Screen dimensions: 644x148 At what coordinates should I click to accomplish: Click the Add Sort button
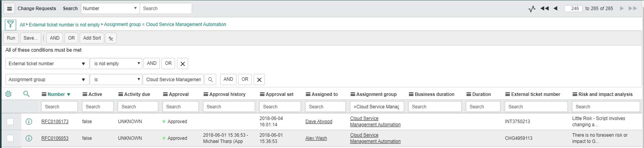click(92, 38)
